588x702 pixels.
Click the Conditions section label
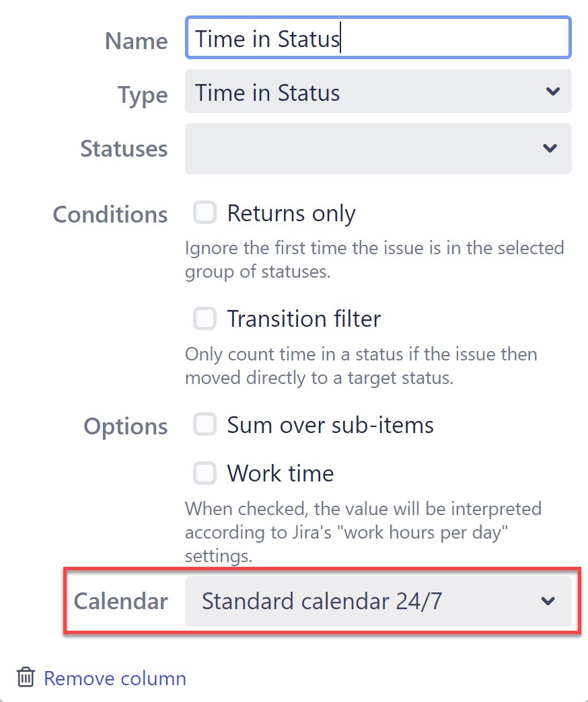click(110, 214)
